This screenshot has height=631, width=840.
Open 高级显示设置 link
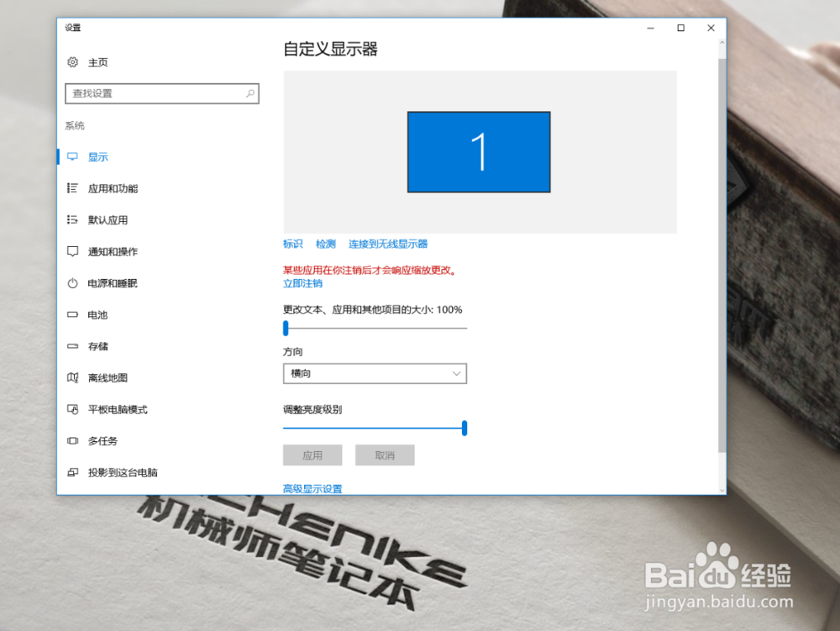[x=312, y=488]
